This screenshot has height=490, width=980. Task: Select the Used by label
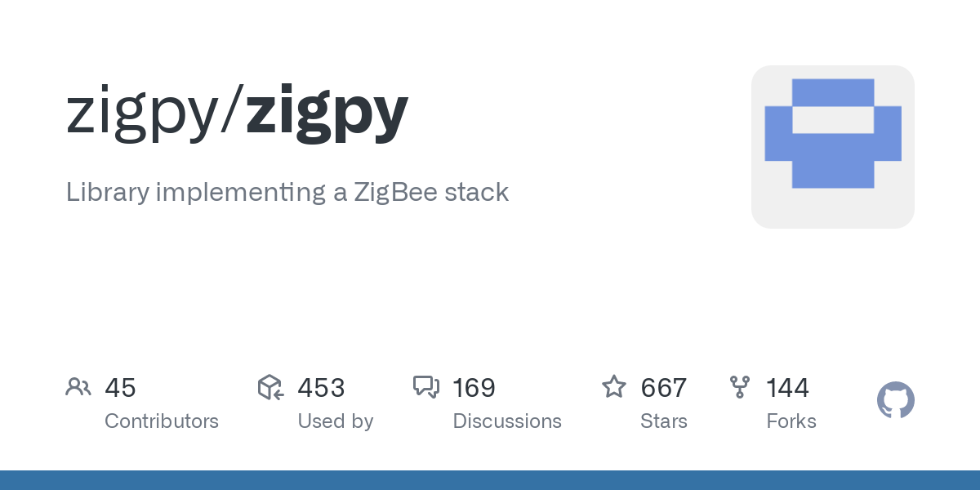335,421
